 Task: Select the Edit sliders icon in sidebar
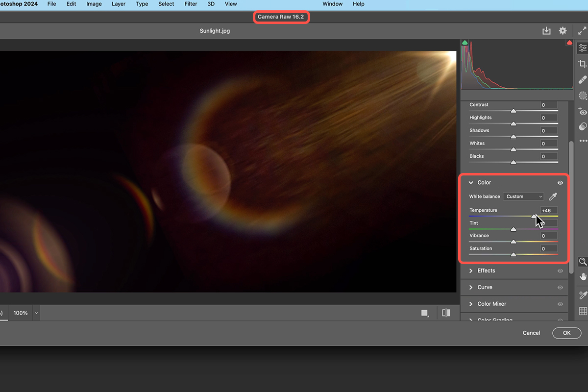tap(582, 48)
